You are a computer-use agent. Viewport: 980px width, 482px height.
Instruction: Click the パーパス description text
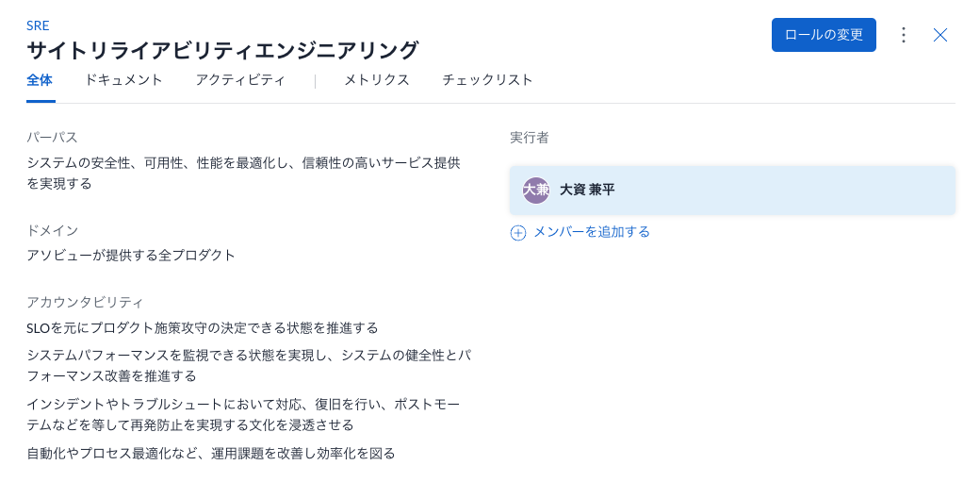[243, 173]
